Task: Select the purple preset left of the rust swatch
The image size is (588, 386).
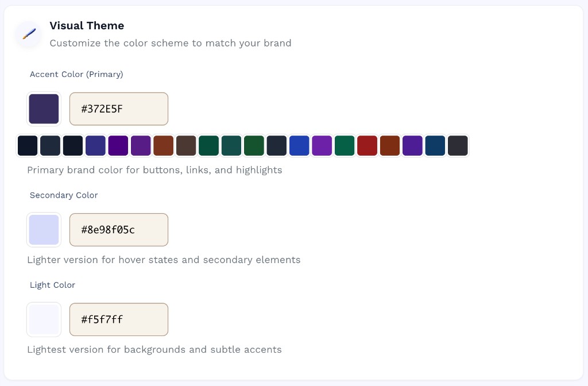Action: click(x=141, y=145)
